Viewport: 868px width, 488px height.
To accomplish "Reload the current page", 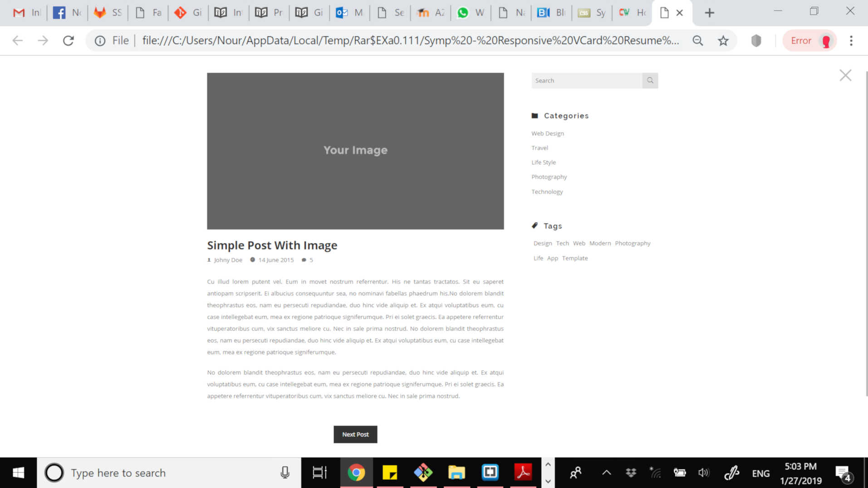I will coord(69,40).
